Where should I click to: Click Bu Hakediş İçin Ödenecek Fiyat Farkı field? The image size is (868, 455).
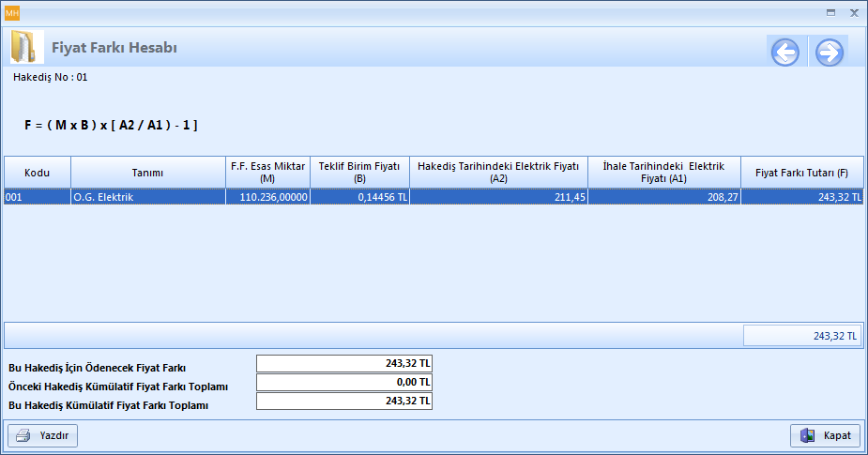(344, 364)
